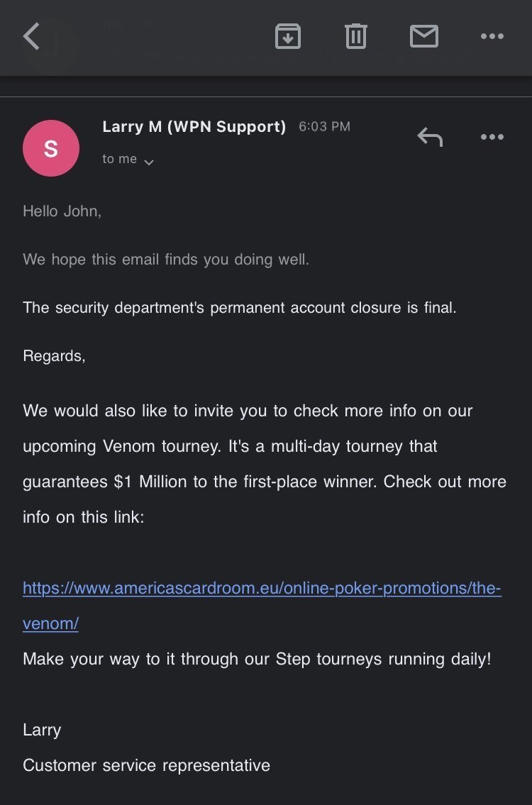This screenshot has width=532, height=805.
Task: Tap the "Larry" signature name
Action: (42, 730)
